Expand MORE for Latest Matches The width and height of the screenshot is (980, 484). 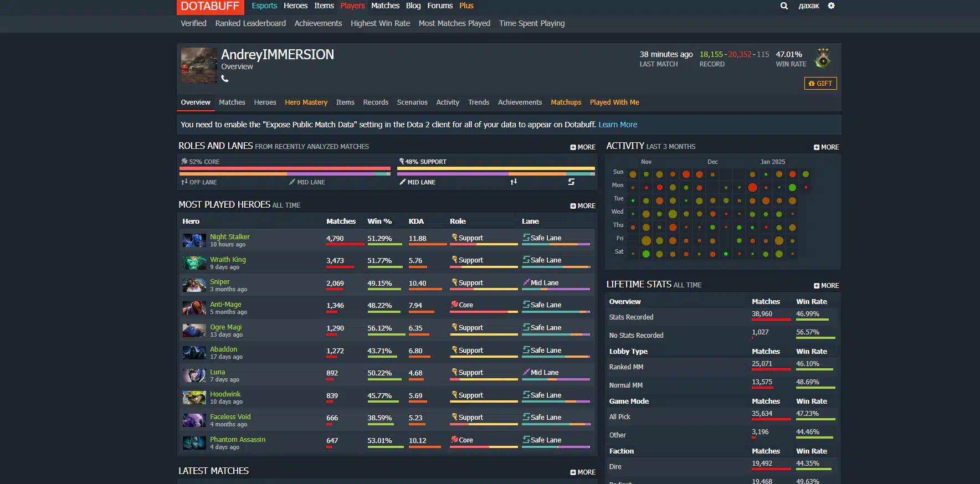pos(583,472)
